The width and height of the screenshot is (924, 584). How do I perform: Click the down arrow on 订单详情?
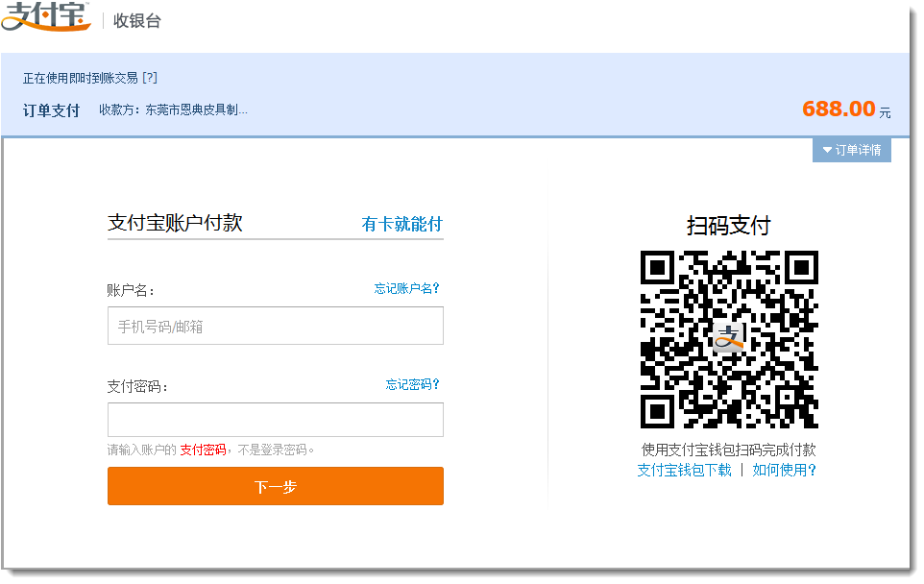[x=826, y=151]
